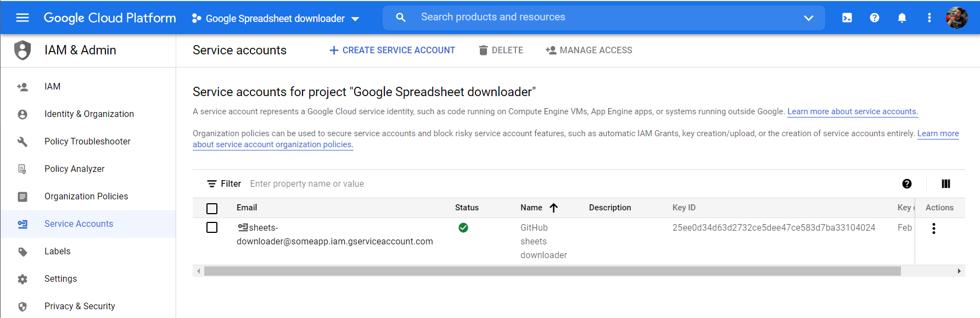
Task: Open Privacy & Security in sidebar
Action: [88, 306]
